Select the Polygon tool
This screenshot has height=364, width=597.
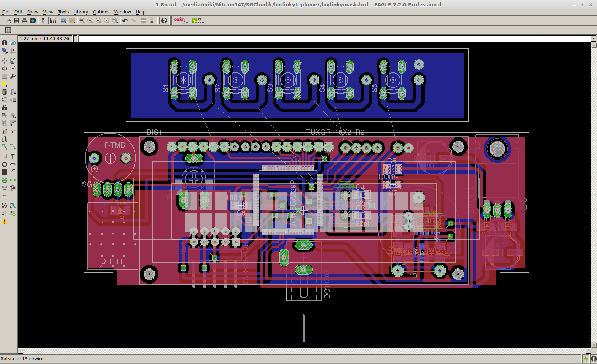tap(13, 172)
